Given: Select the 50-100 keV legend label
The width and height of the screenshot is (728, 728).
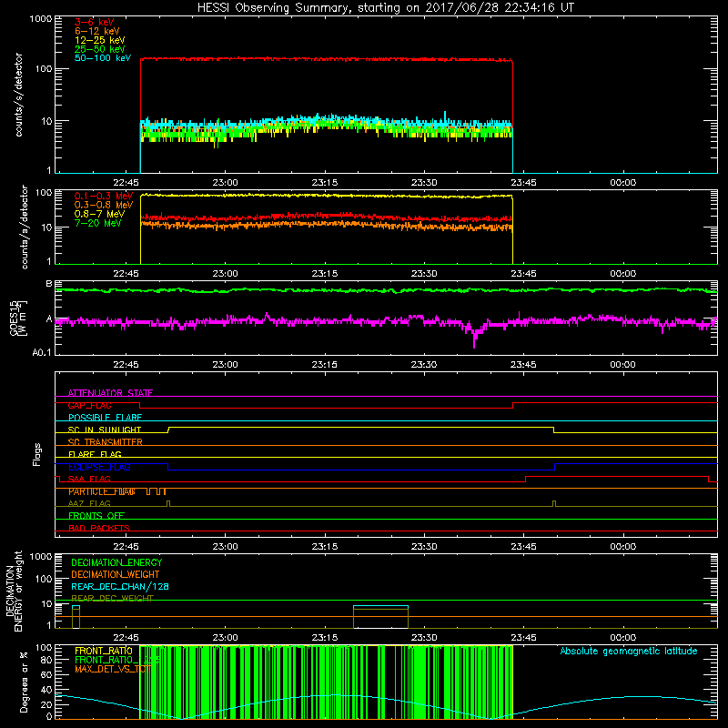Looking at the screenshot, I should point(103,58).
